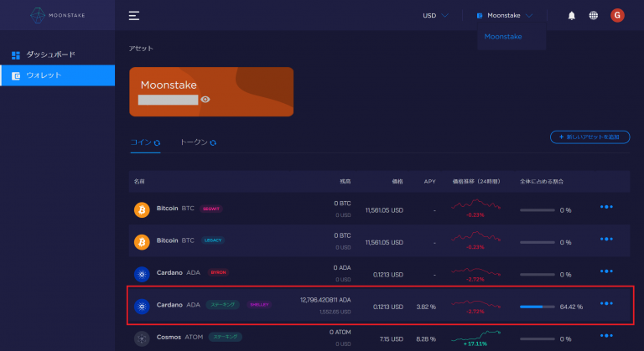Click the 11,561.05 USD price in SEGWIT row
Viewport: 644px width, 351px height.
(384, 210)
